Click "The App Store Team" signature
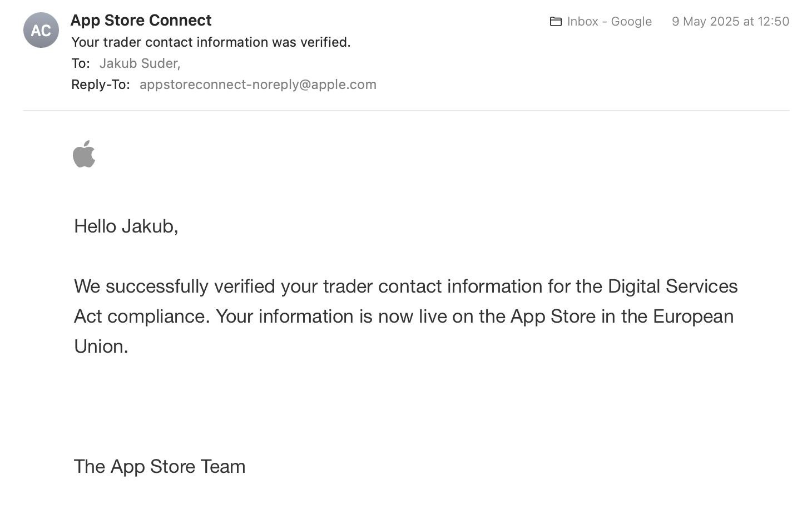 (x=160, y=467)
